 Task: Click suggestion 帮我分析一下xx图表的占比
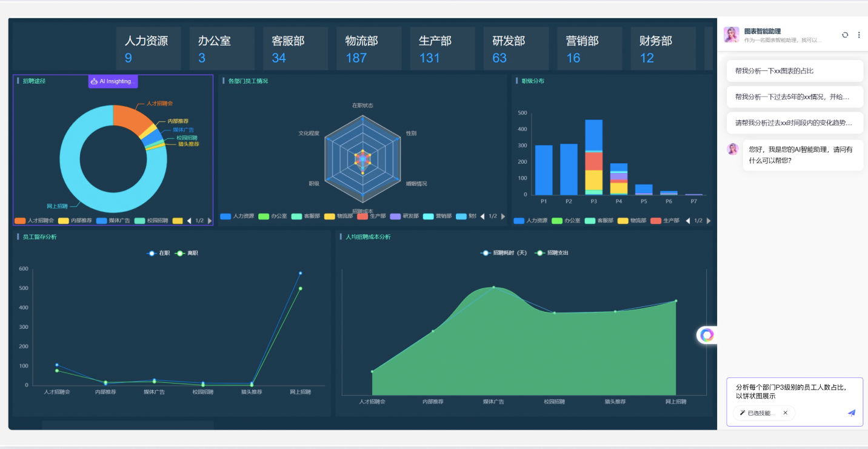pos(795,71)
